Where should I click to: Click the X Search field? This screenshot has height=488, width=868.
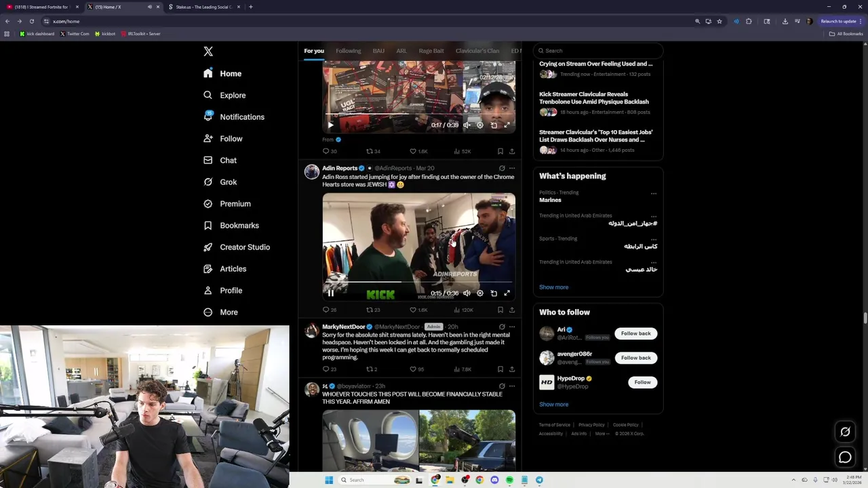[x=597, y=50]
